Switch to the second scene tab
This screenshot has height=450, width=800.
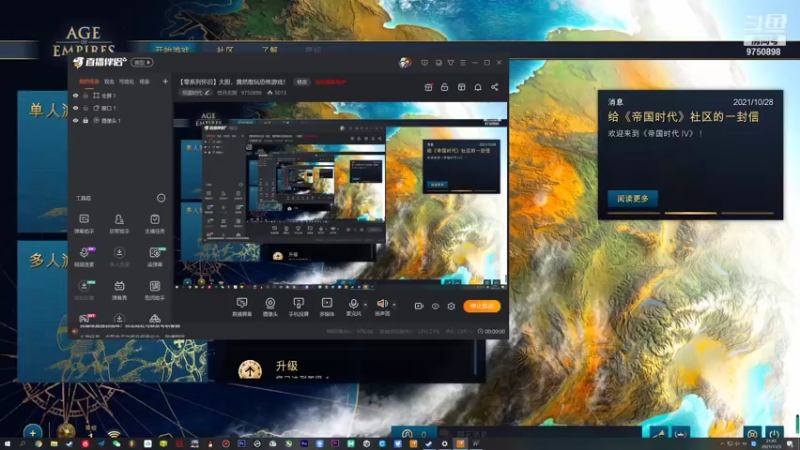click(109, 82)
